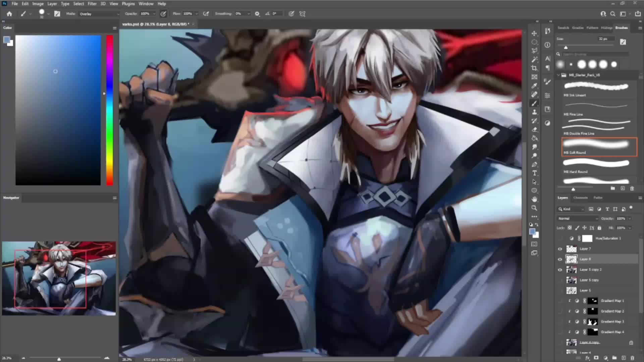Screen dimensions: 644x362
Task: Open the layer blend mode Normal dropdown
Action: tap(578, 219)
